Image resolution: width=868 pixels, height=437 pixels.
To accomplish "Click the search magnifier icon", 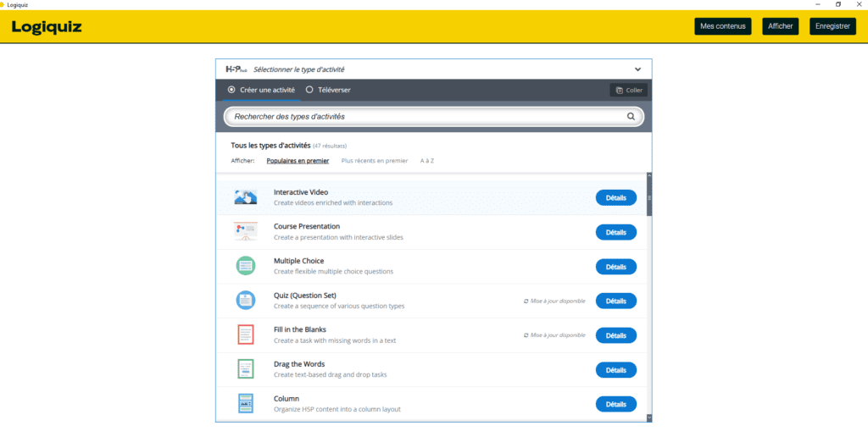I will point(631,116).
